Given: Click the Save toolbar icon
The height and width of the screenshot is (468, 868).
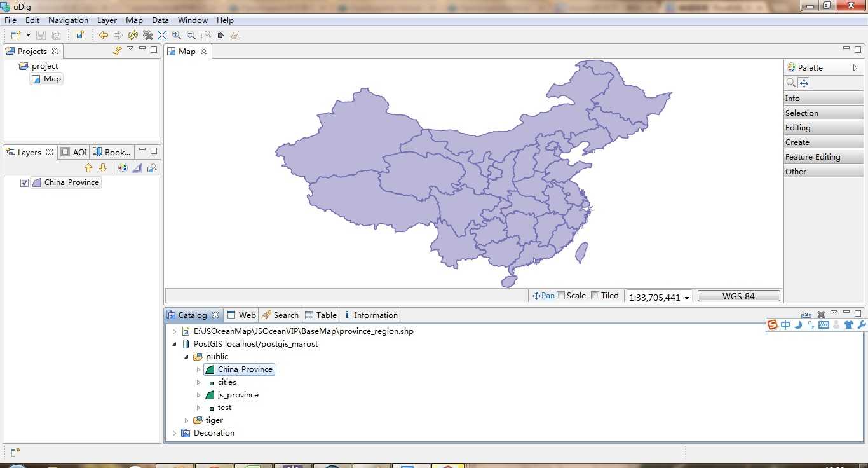Looking at the screenshot, I should coord(41,35).
